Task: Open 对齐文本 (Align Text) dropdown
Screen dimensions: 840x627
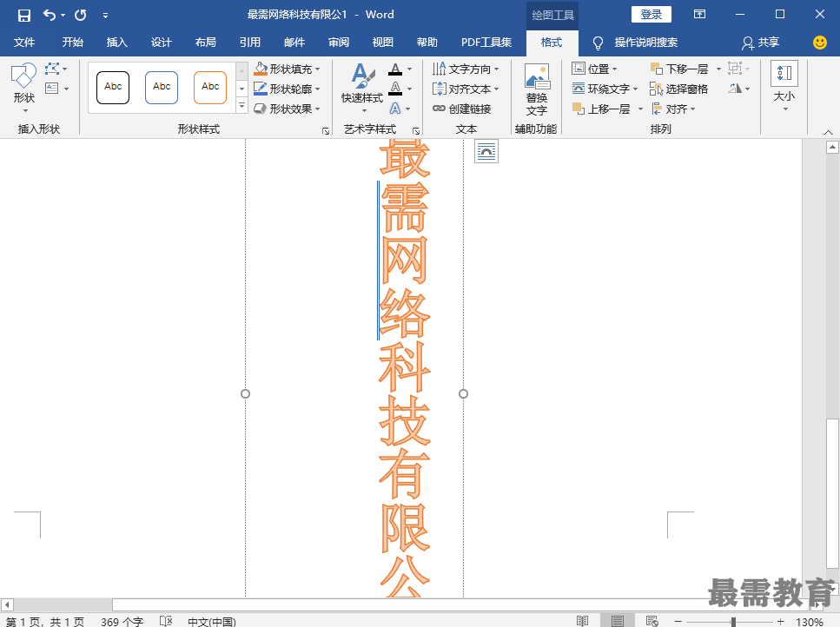Action: click(466, 89)
